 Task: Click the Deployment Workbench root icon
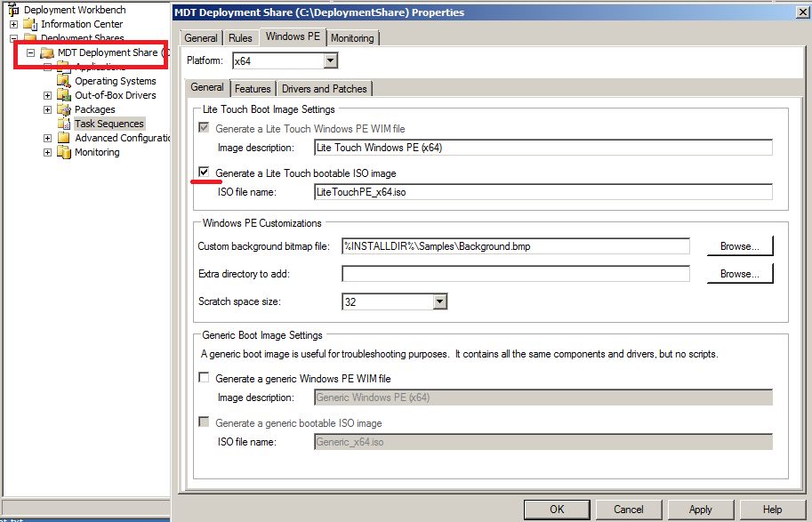click(x=13, y=9)
